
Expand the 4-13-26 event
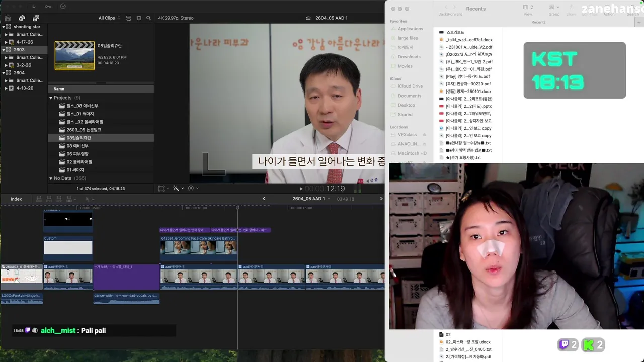pyautogui.click(x=6, y=88)
